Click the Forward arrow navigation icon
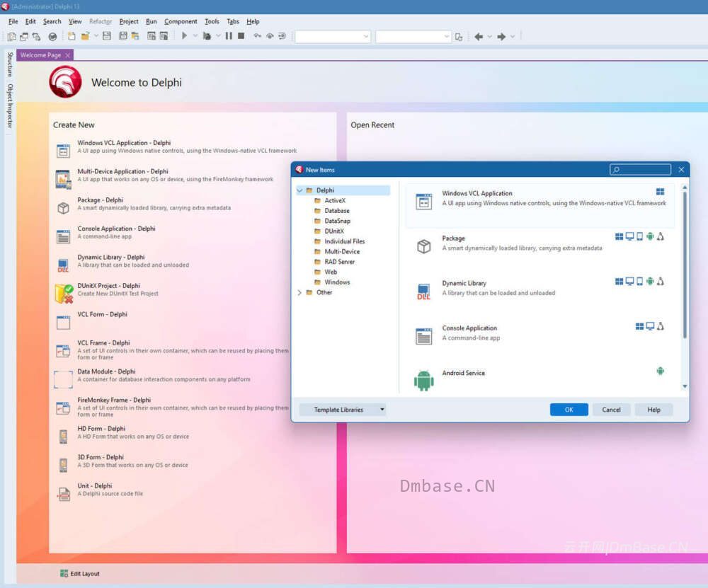Image resolution: width=708 pixels, height=588 pixels. [x=501, y=37]
